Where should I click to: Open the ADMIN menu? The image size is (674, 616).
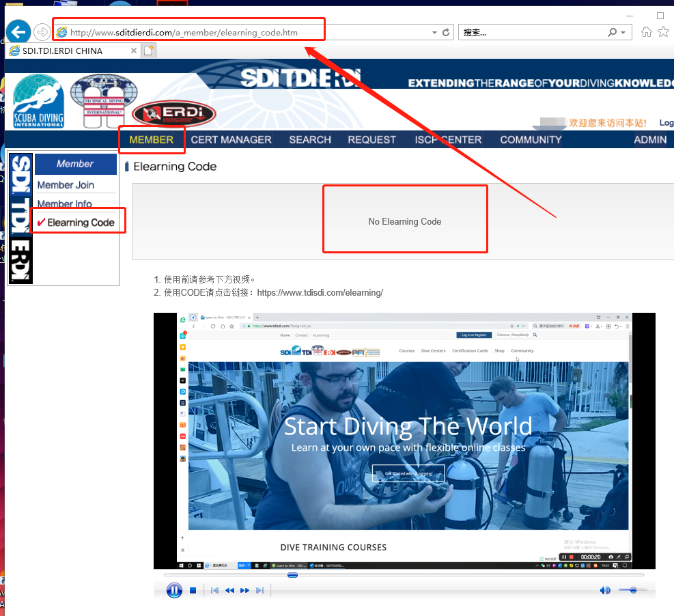650,140
